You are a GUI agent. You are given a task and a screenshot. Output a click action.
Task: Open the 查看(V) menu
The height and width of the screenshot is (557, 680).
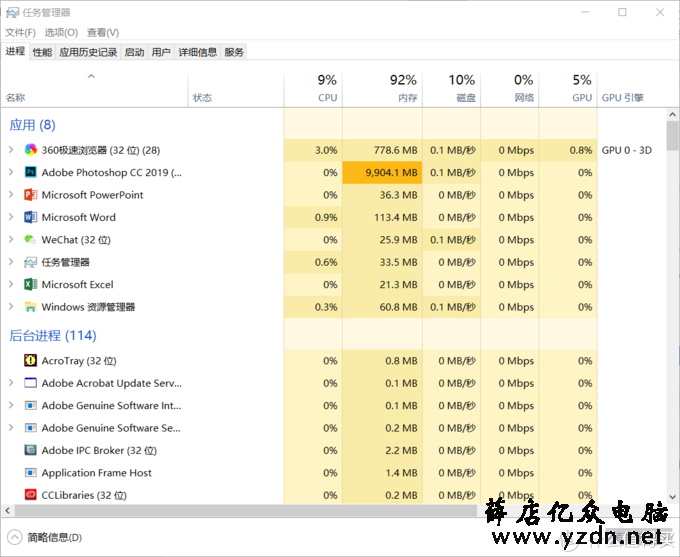103,33
